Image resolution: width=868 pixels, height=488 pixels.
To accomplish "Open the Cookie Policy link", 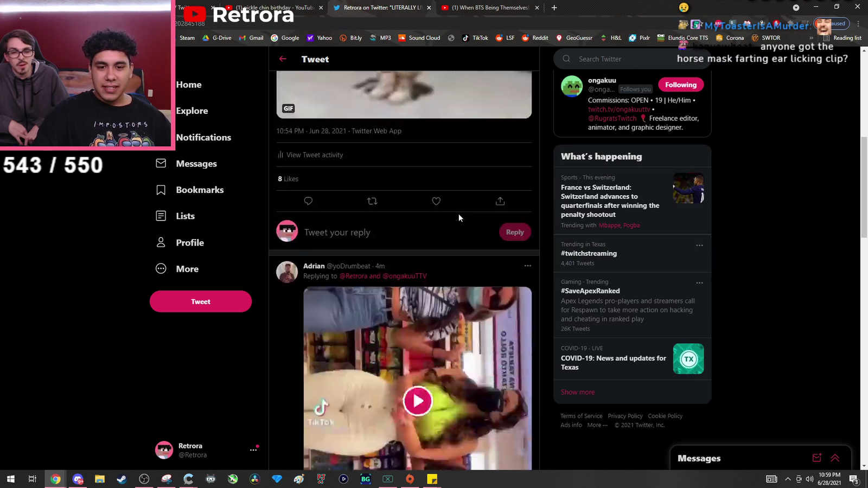I will tap(665, 416).
